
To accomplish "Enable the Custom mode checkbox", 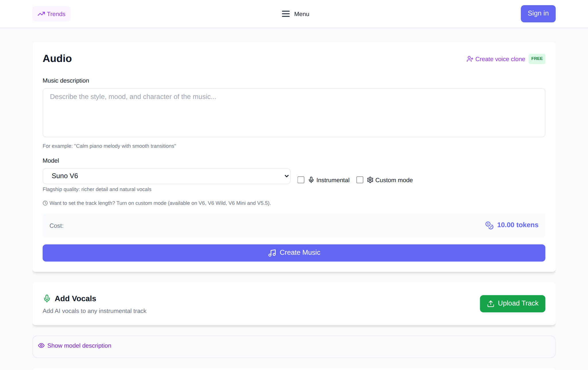I will [360, 180].
